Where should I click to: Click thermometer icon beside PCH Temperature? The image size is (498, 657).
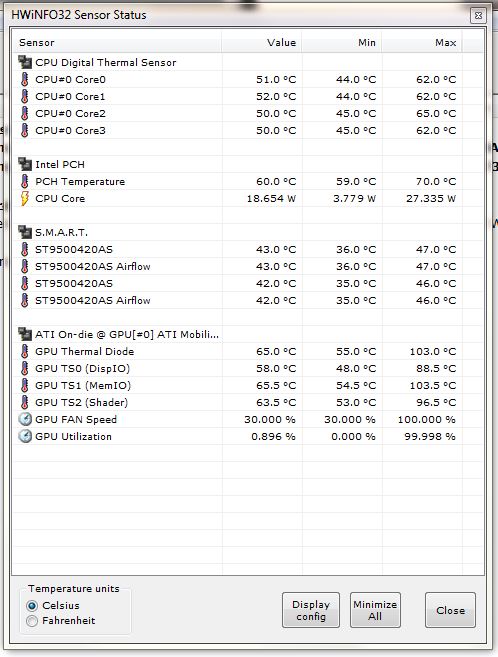[x=25, y=181]
